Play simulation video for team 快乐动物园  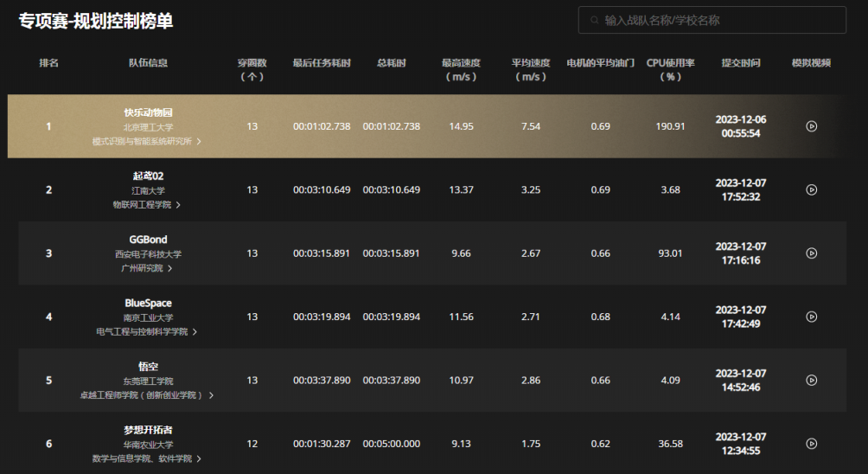tap(811, 126)
